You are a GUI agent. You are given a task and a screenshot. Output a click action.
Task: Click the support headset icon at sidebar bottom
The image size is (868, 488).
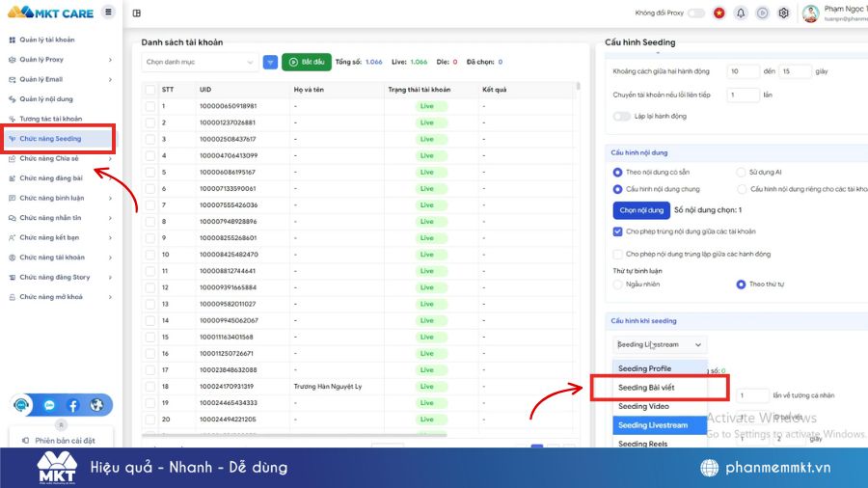click(x=21, y=405)
